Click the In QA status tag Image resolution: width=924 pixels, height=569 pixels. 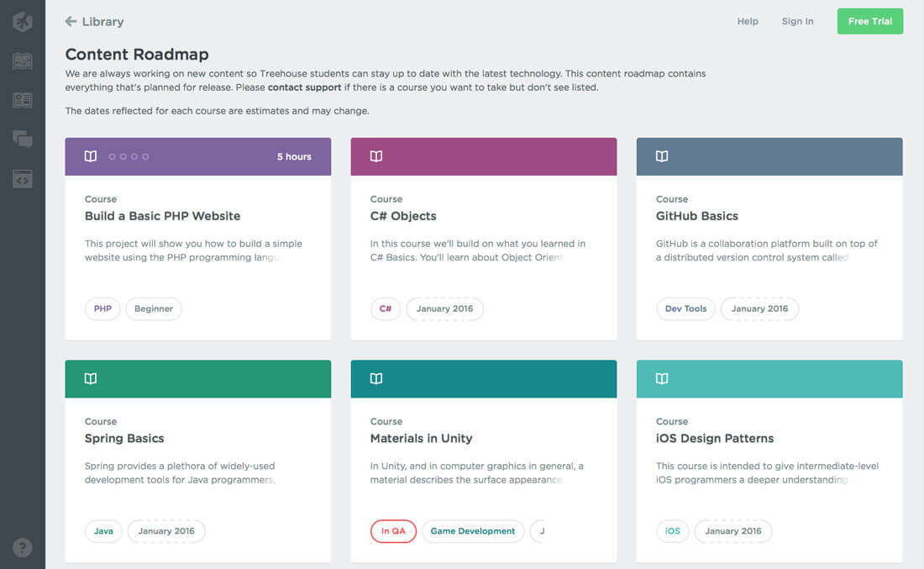[393, 530]
